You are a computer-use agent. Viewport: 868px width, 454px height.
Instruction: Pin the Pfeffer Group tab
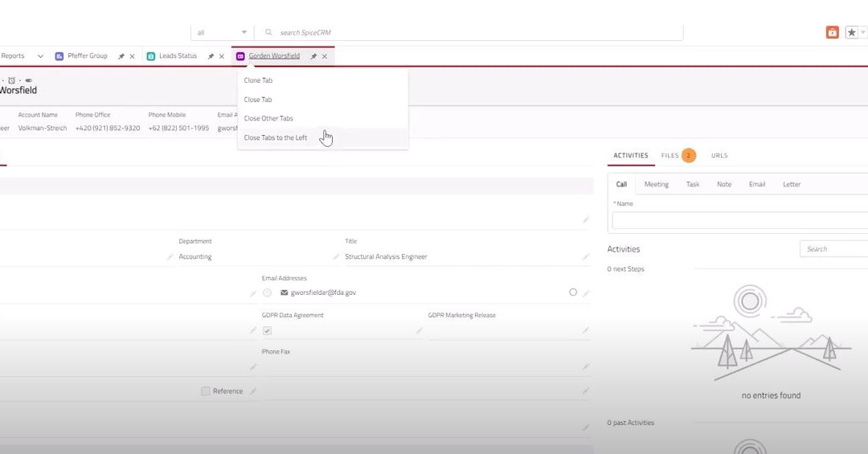coord(121,56)
